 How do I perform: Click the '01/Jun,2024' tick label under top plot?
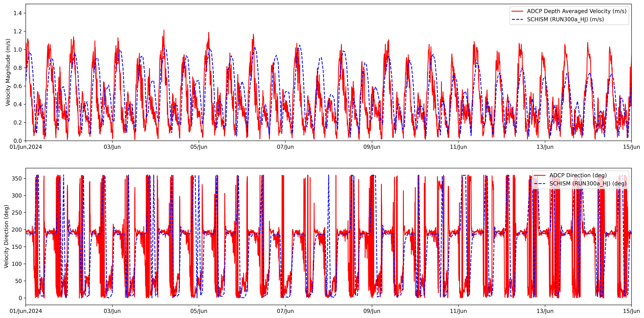tap(26, 147)
